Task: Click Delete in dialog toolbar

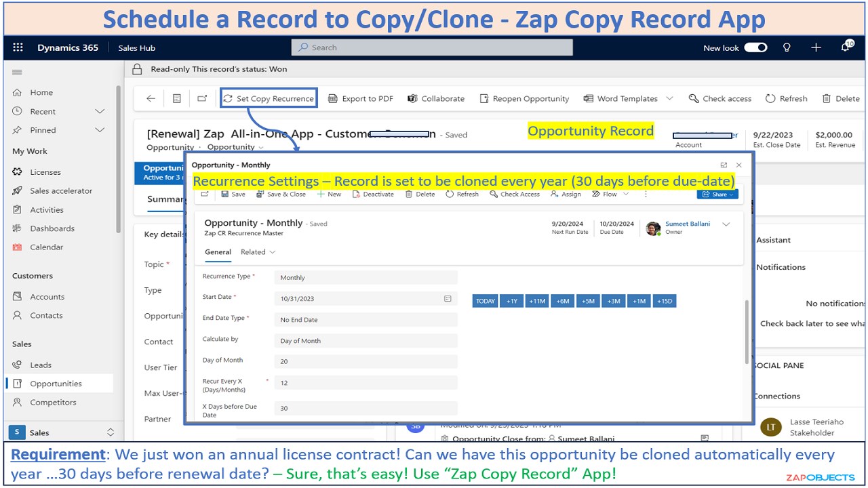Action: click(420, 195)
